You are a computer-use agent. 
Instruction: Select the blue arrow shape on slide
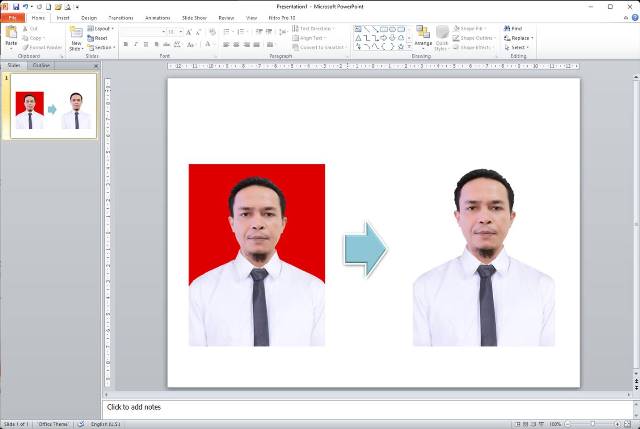365,249
